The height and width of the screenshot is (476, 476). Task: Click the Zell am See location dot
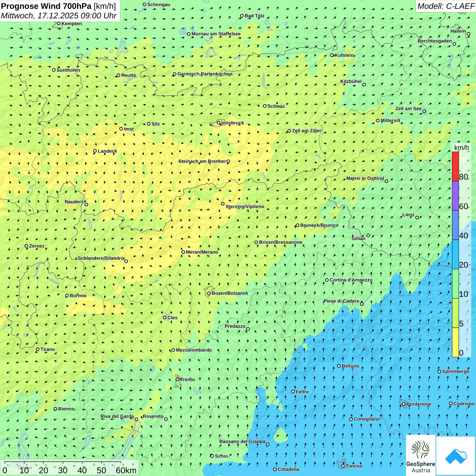click(424, 111)
